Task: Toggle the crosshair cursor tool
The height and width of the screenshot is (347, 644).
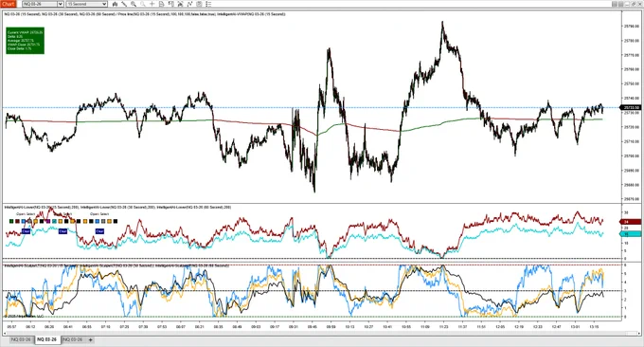Action: tap(152, 4)
